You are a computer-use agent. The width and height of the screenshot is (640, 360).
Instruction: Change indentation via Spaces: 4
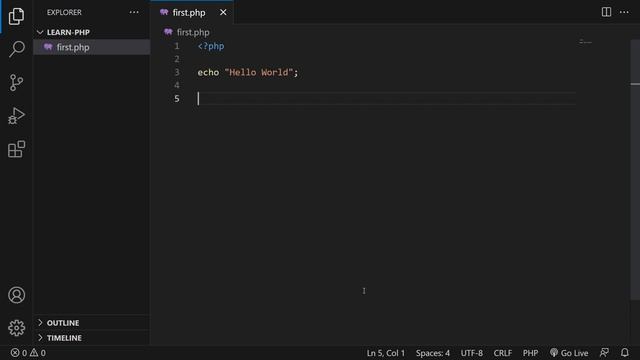pos(433,353)
